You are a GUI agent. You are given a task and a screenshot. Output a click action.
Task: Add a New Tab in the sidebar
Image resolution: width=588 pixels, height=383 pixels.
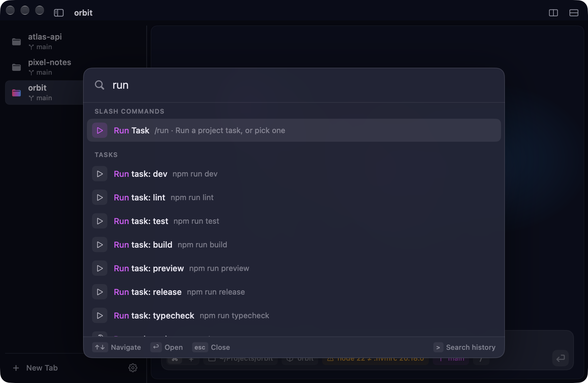[35, 368]
